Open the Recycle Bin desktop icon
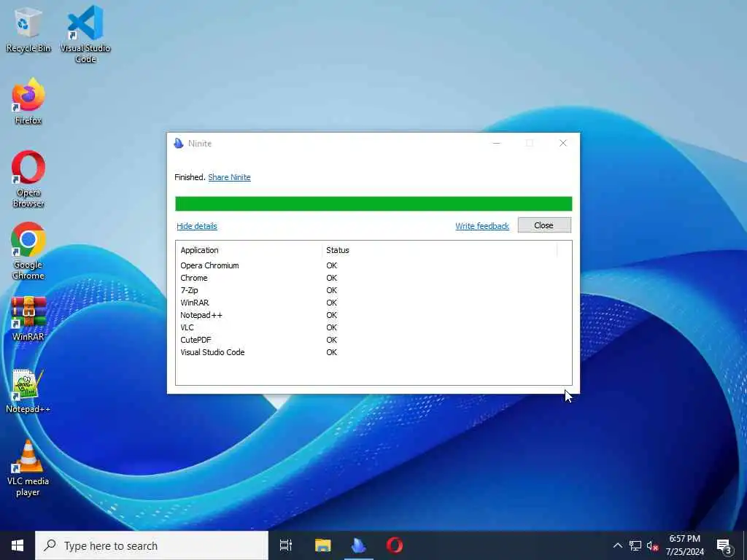Viewport: 747px width, 560px height. 28,29
